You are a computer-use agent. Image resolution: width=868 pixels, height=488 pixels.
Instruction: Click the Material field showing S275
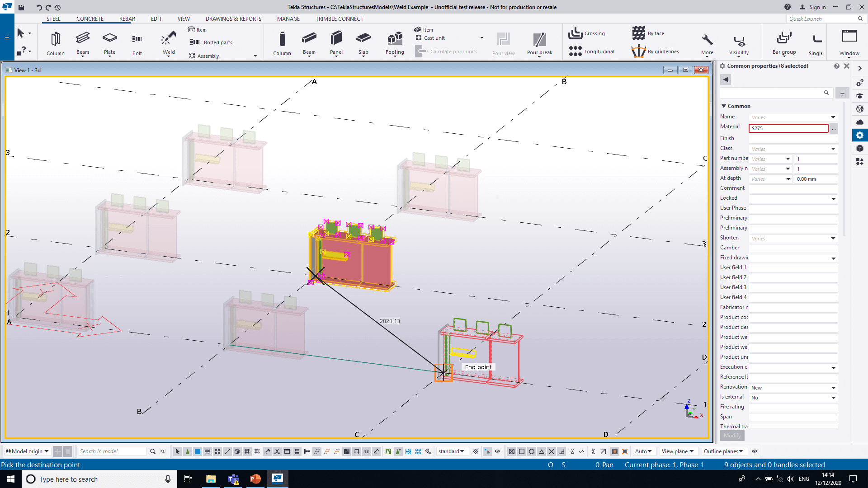pyautogui.click(x=788, y=128)
